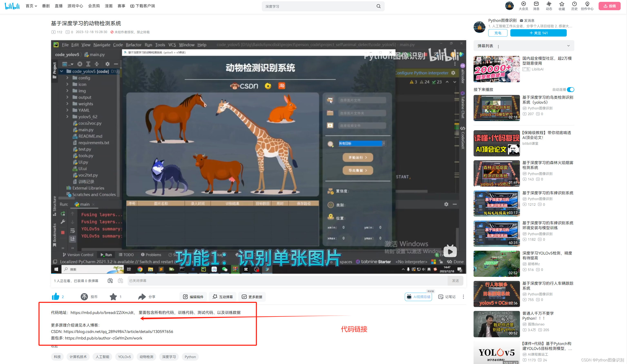Expand the 弹幕列表 panel chevron
The width and height of the screenshot is (627, 364).
click(x=568, y=46)
